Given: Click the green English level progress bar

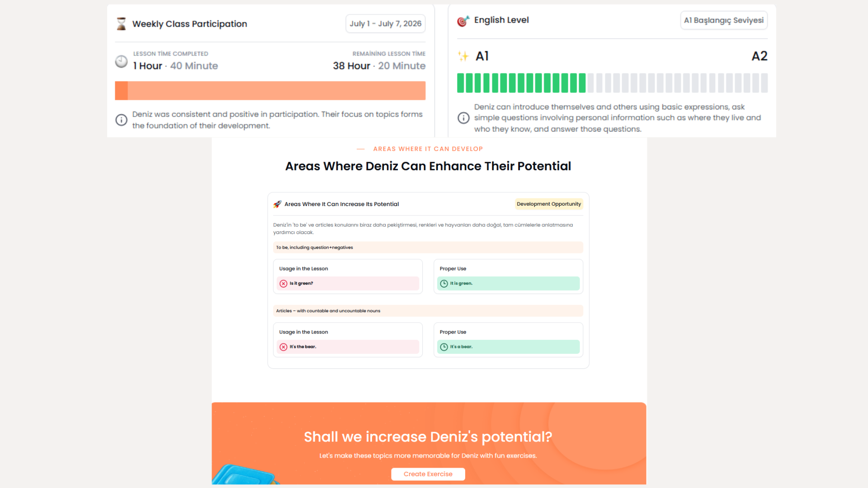Looking at the screenshot, I should [612, 83].
